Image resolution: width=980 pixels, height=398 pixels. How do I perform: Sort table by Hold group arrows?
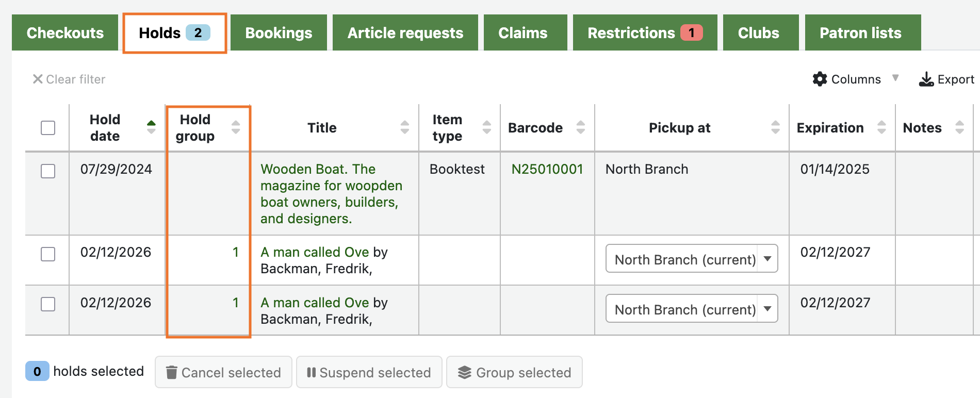[x=236, y=127]
